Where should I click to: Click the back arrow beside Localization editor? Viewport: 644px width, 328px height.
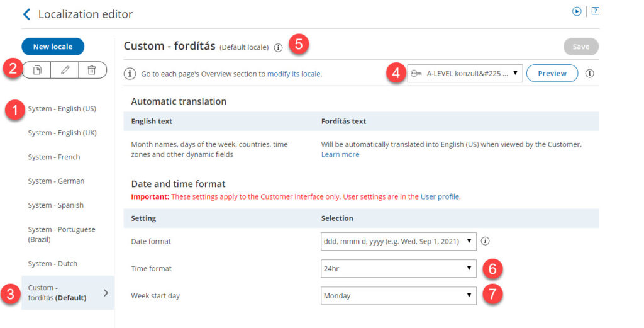click(26, 14)
